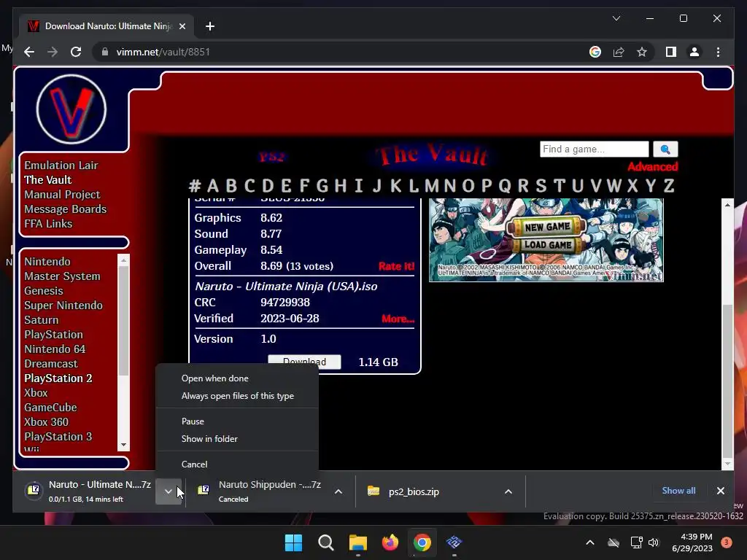Viewport: 747px width, 560px height.
Task: Close the downloads bar
Action: [x=720, y=491]
